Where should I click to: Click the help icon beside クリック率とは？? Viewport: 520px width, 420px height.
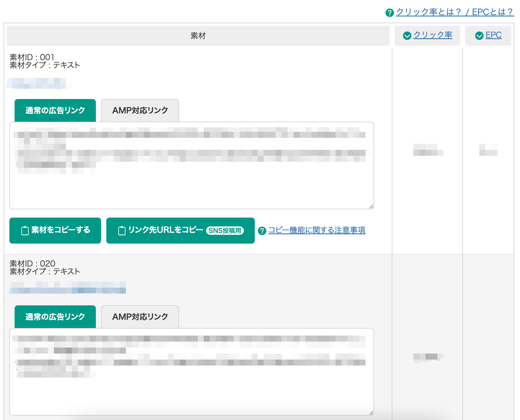(x=389, y=13)
